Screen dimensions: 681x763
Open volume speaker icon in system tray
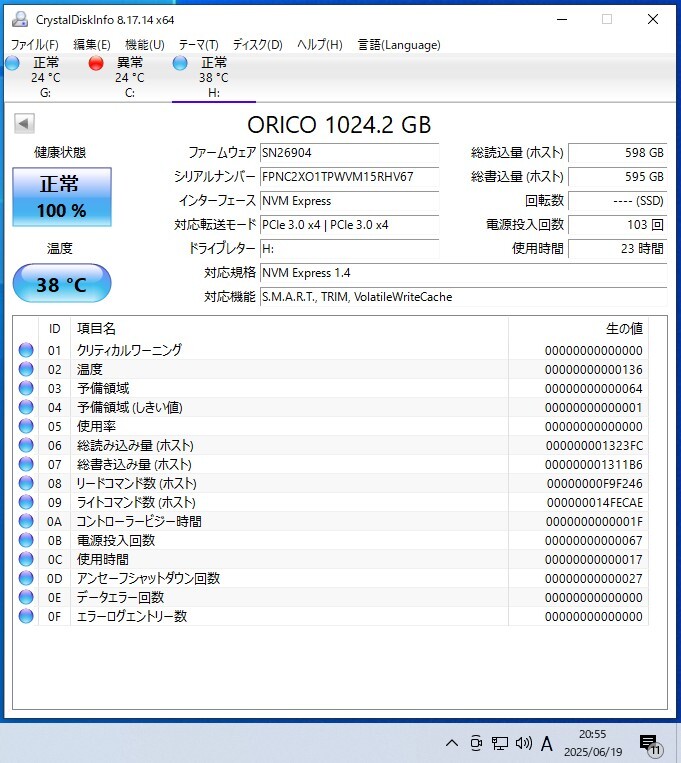(x=524, y=743)
